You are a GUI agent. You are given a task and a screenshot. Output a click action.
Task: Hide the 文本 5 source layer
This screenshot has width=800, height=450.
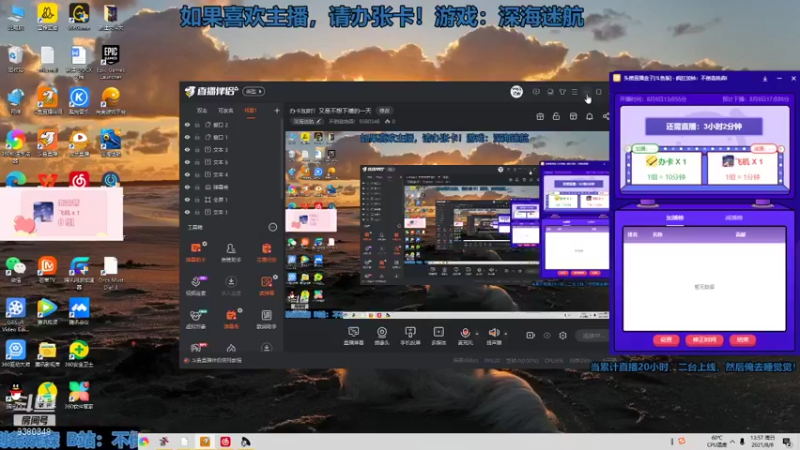[187, 162]
